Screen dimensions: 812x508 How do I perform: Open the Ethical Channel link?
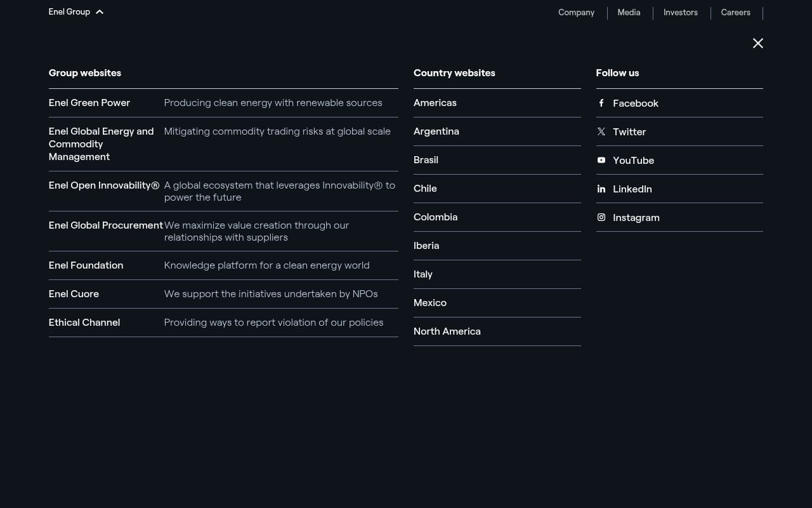point(84,323)
